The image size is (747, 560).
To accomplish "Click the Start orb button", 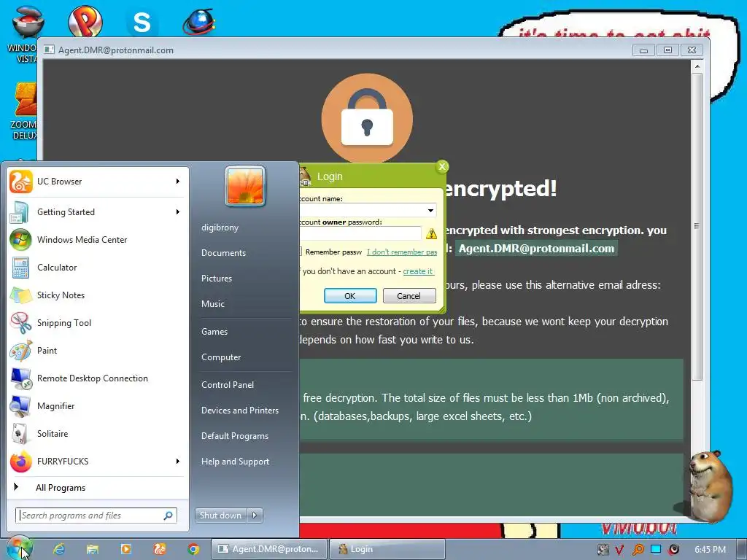I will [x=19, y=548].
